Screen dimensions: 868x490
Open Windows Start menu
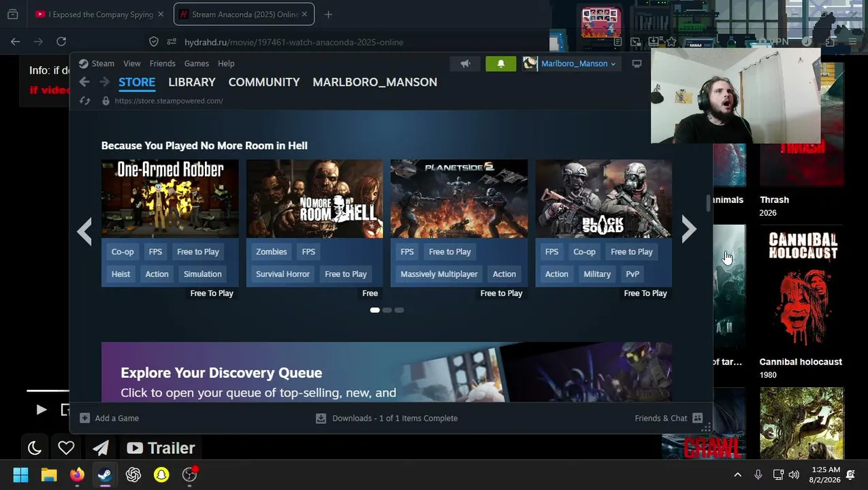20,474
